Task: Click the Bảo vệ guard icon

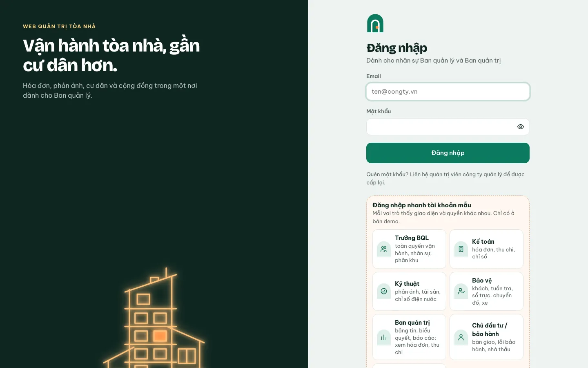Action: pyautogui.click(x=461, y=291)
